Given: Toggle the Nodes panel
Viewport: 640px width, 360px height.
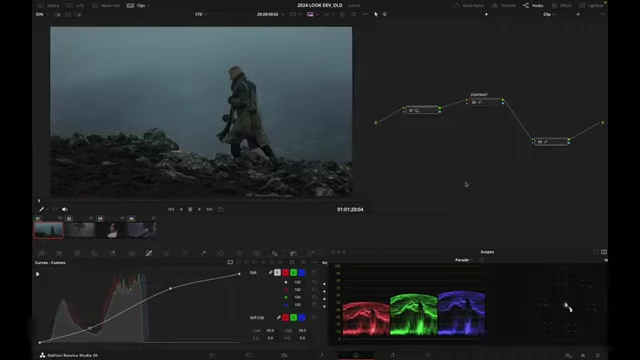Looking at the screenshot, I should tap(533, 6).
